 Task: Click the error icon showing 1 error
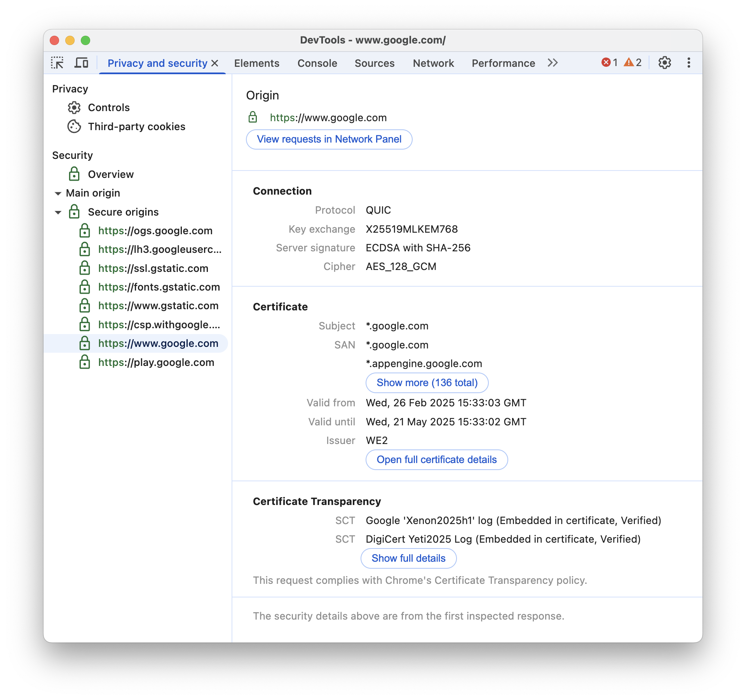[605, 63]
